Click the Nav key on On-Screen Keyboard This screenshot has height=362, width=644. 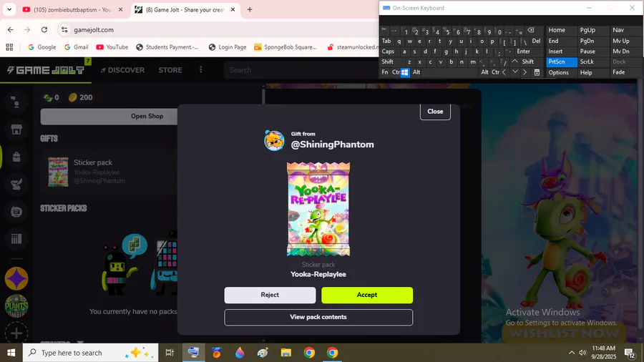[x=625, y=30]
